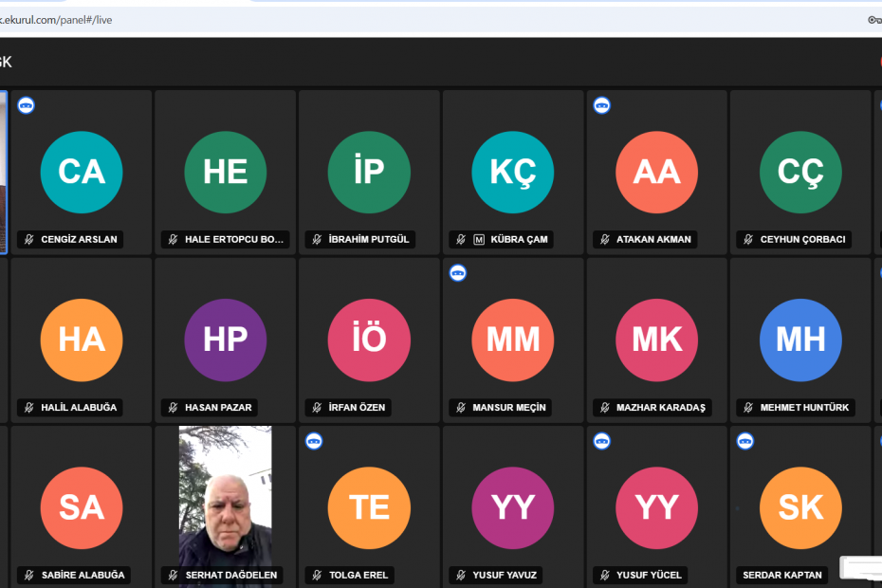Click the name label HALE ERTOPCU BO...

[234, 240]
